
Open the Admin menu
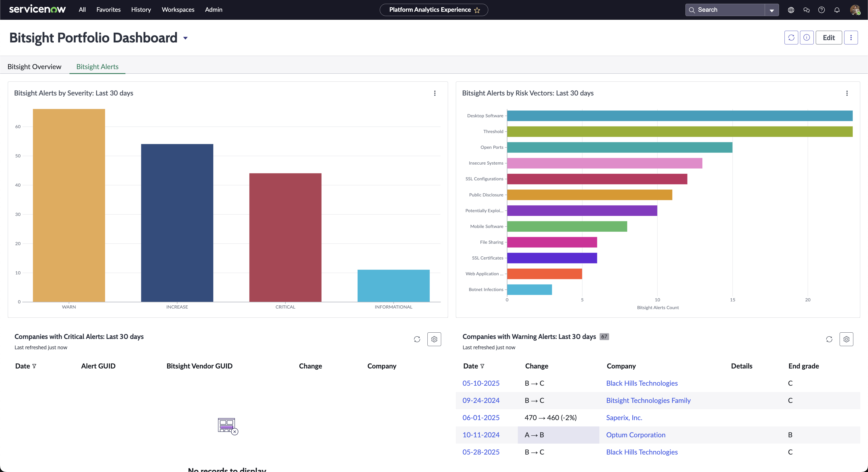click(x=214, y=9)
